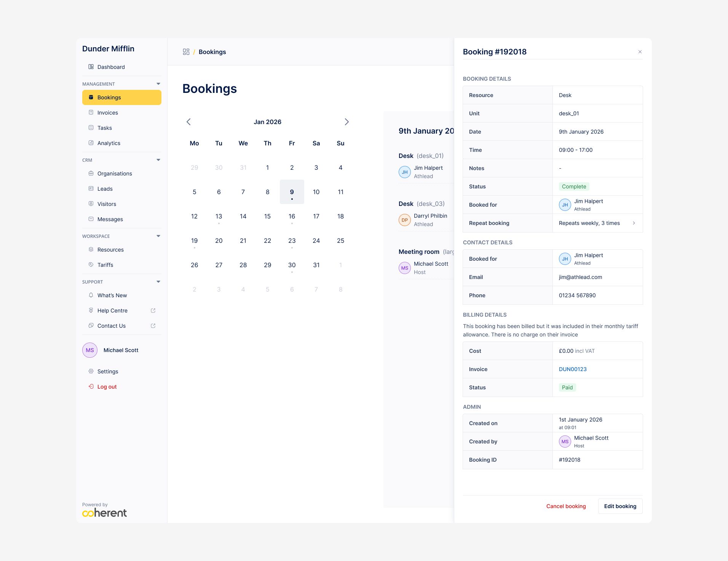Click Darryl Philbin's DP avatar
Viewport: 728px width, 561px height.
click(404, 220)
